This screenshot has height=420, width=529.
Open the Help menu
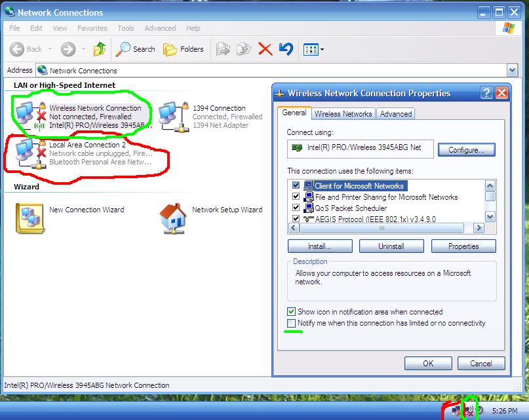click(x=193, y=28)
